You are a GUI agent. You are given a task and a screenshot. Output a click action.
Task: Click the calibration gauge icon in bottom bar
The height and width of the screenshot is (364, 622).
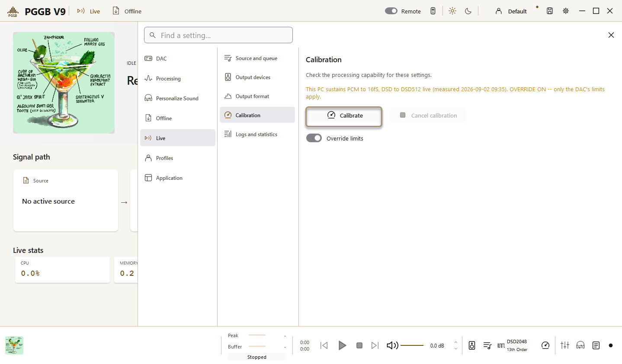pyautogui.click(x=545, y=345)
